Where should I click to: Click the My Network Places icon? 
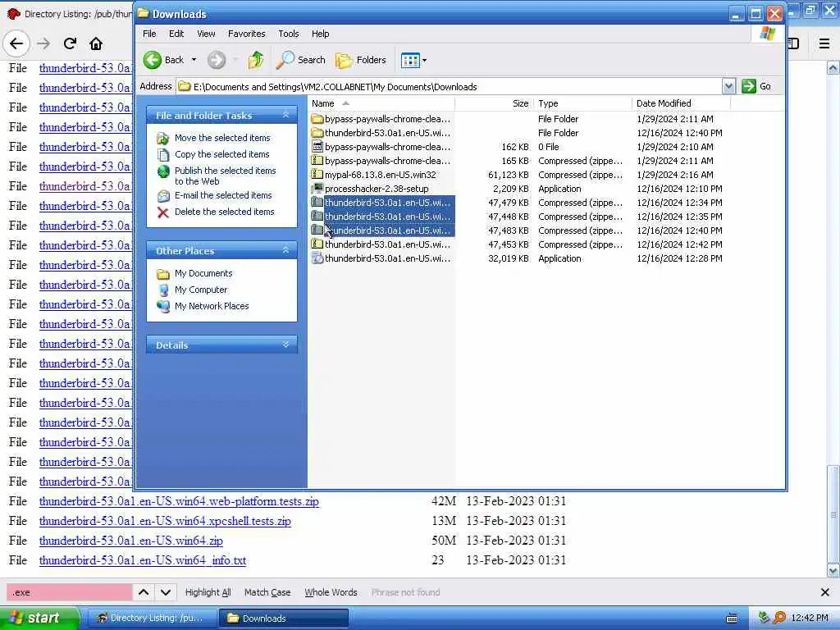coord(163,307)
